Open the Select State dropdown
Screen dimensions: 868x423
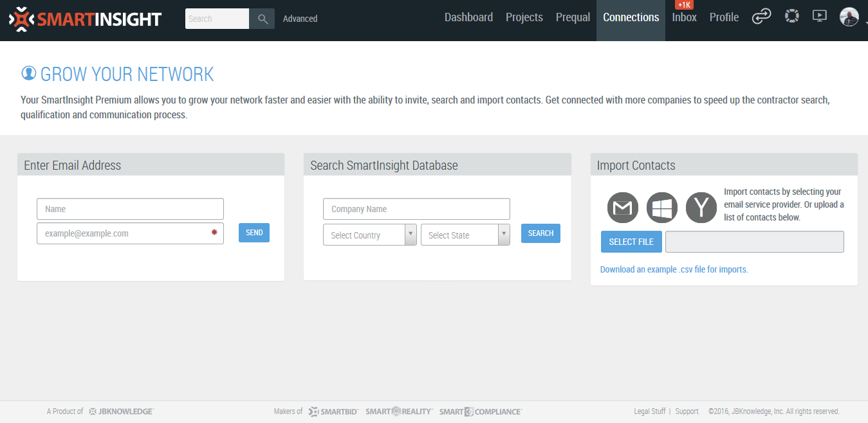[x=465, y=235]
